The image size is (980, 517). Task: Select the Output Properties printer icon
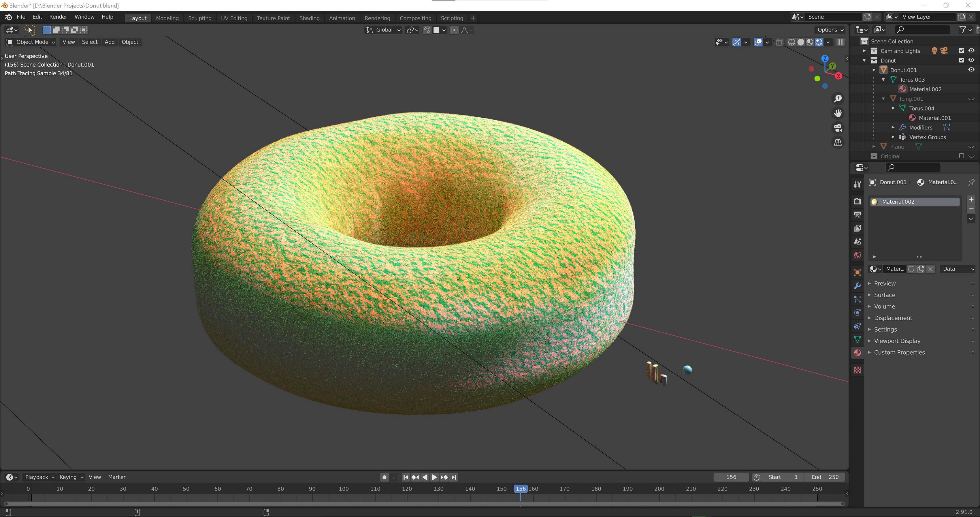click(x=857, y=215)
